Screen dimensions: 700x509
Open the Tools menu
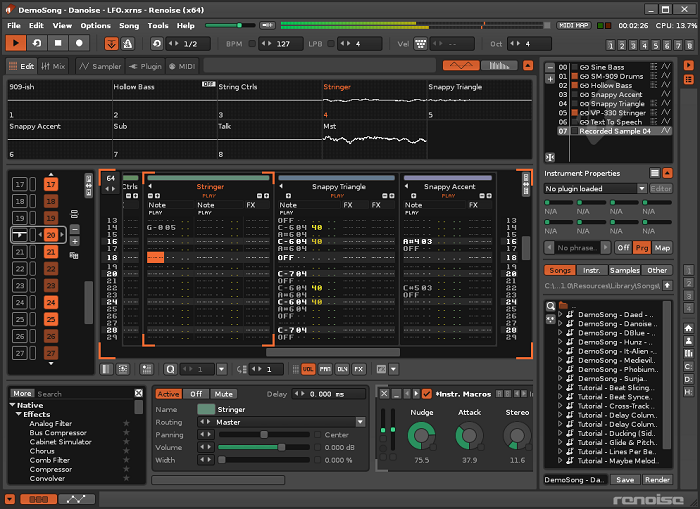158,25
